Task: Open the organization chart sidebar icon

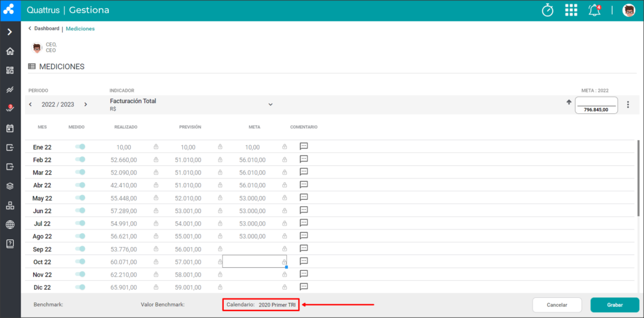Action: point(10,206)
